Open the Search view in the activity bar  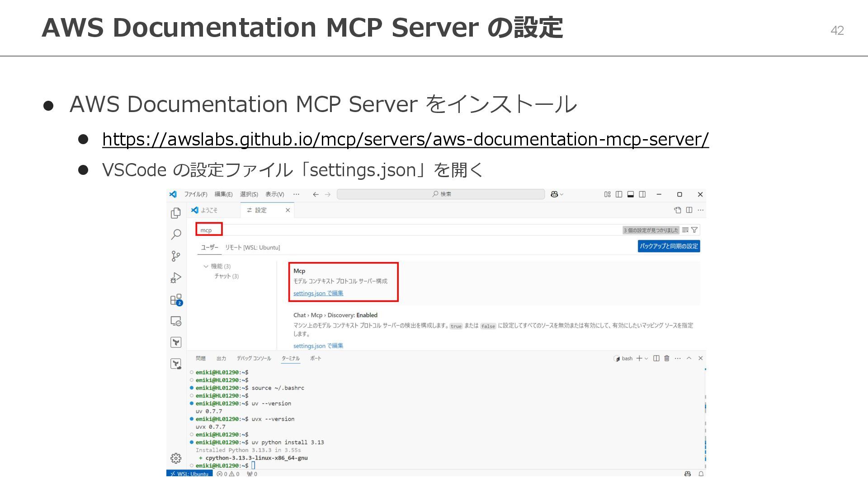tap(176, 234)
